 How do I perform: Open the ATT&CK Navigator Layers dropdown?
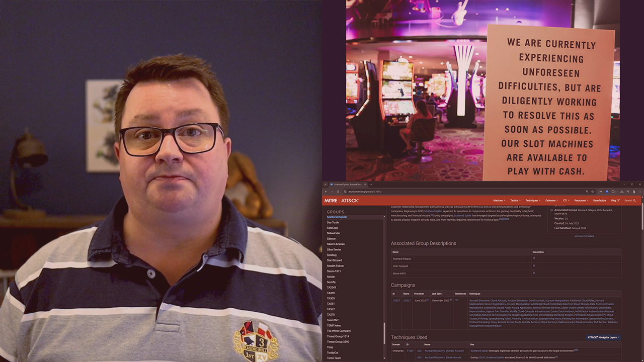603,337
